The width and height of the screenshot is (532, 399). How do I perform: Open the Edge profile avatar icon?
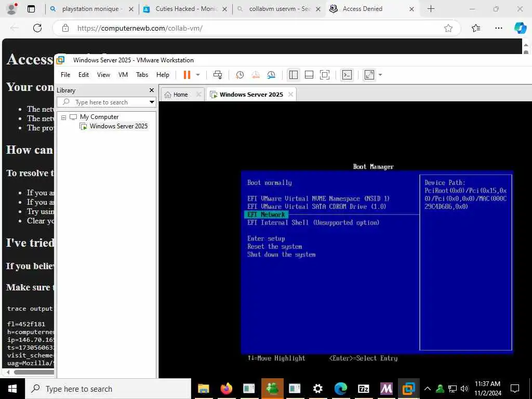pyautogui.click(x=12, y=9)
